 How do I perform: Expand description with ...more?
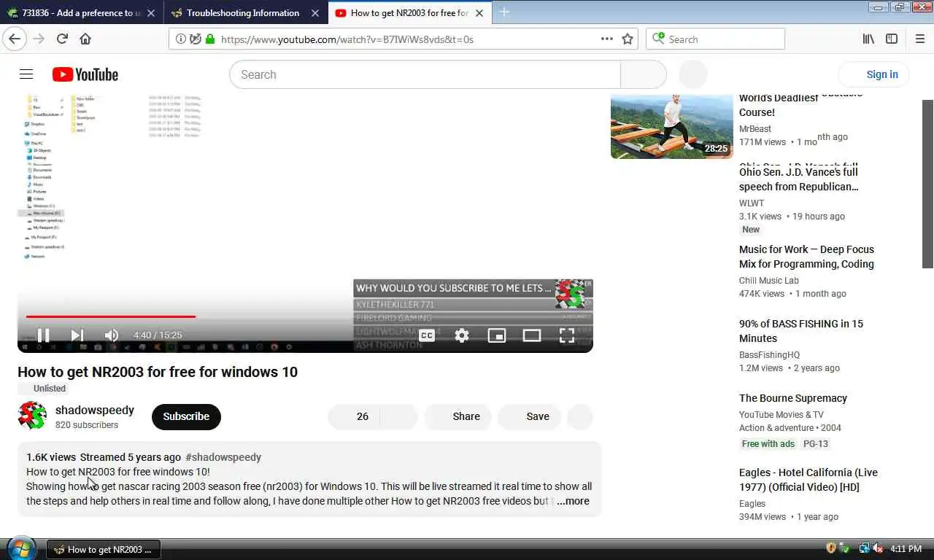(573, 501)
